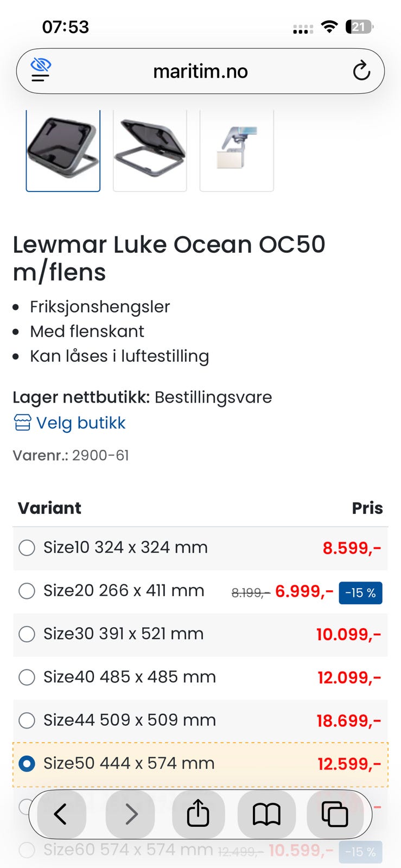Tap the store icon beside Velg butikk
Screen dimensions: 401x868
tap(22, 423)
